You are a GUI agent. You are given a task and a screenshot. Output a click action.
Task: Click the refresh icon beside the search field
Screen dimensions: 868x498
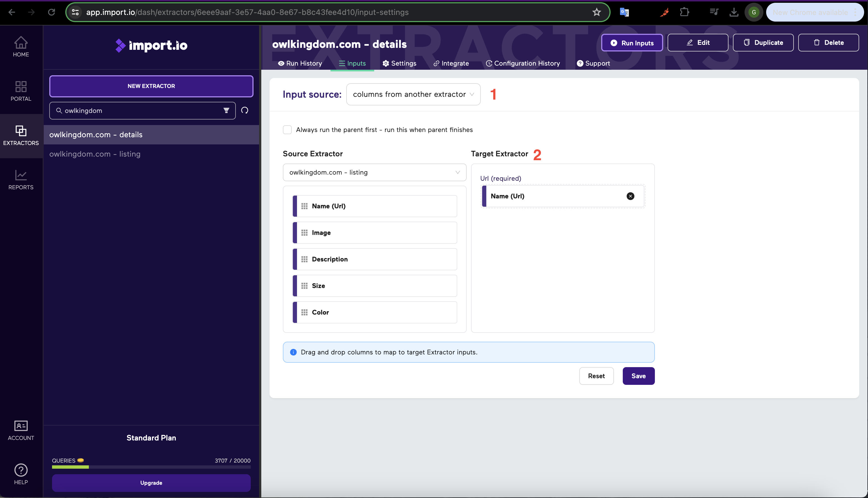point(245,110)
